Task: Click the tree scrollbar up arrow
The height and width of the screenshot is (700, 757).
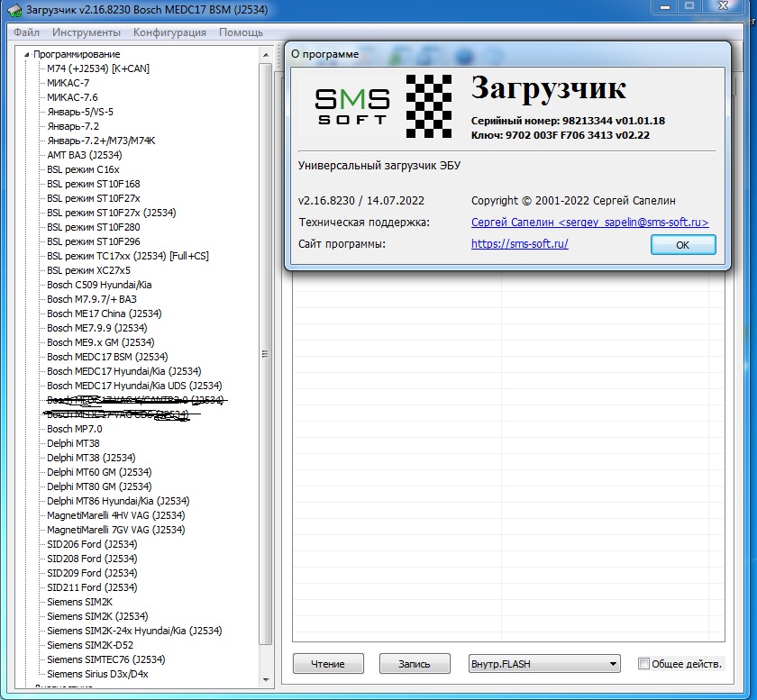Action: pos(266,55)
